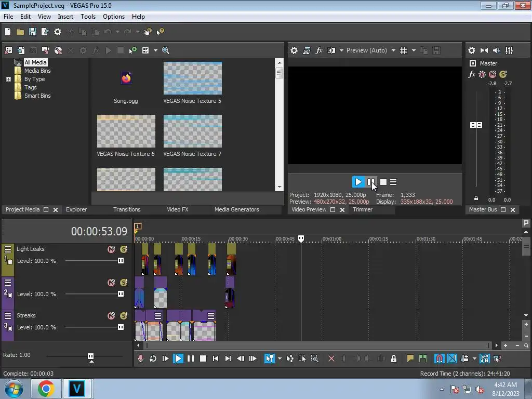Screen dimensions: 532x399
Task: Insert a region with green flags icon
Action: (423, 358)
